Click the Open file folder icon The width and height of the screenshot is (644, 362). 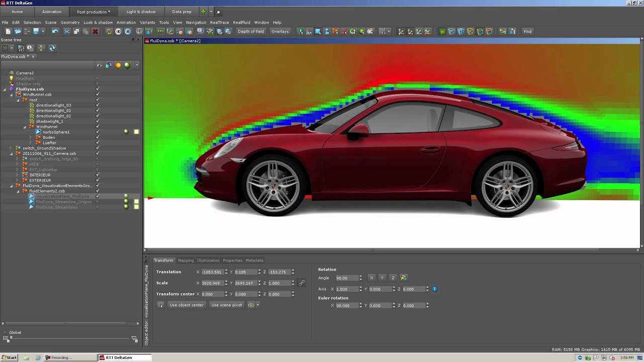18,32
